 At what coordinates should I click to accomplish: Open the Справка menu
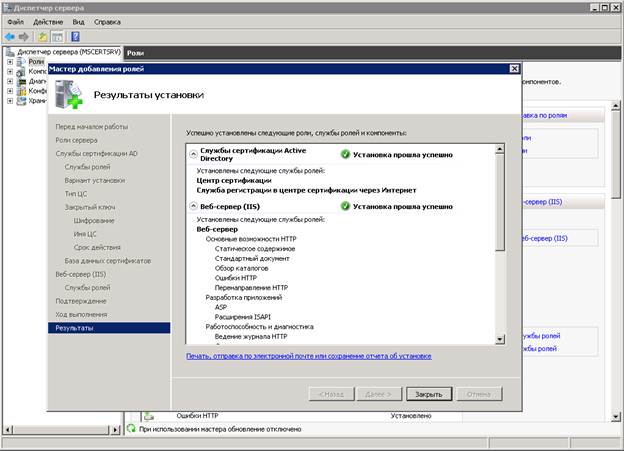coord(107,22)
